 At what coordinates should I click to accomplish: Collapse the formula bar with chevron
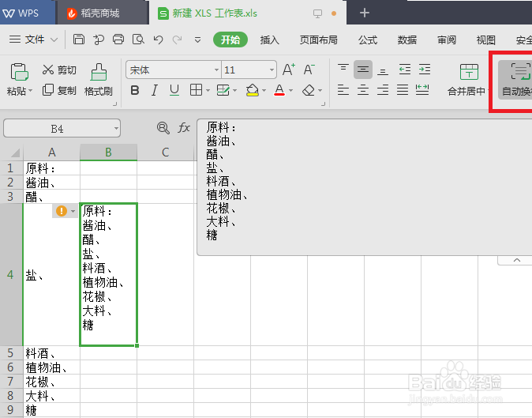517,260
